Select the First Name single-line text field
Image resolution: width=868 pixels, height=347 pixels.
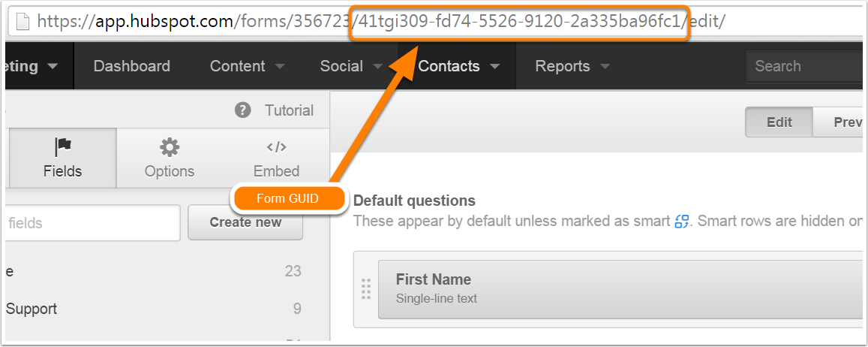(620, 288)
